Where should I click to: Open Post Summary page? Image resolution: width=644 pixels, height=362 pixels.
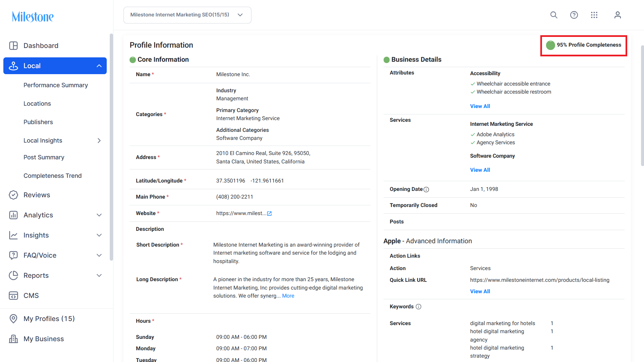(44, 157)
